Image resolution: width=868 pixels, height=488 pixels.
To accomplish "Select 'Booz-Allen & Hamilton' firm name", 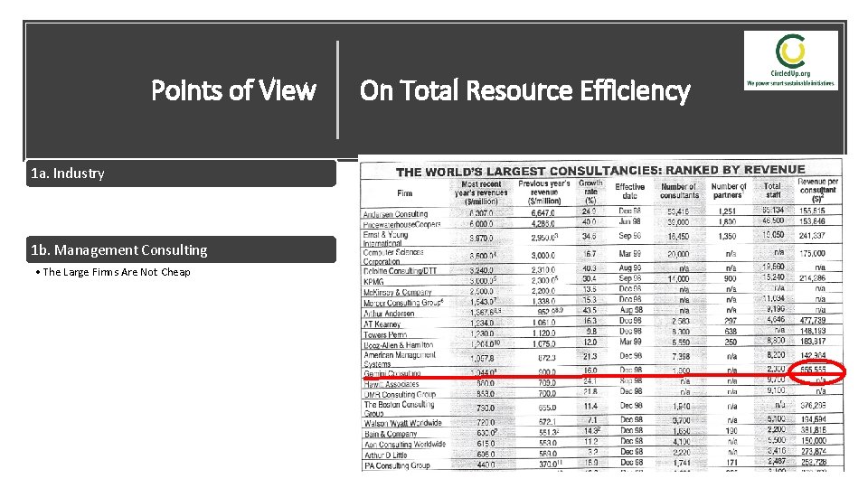I will [x=398, y=344].
